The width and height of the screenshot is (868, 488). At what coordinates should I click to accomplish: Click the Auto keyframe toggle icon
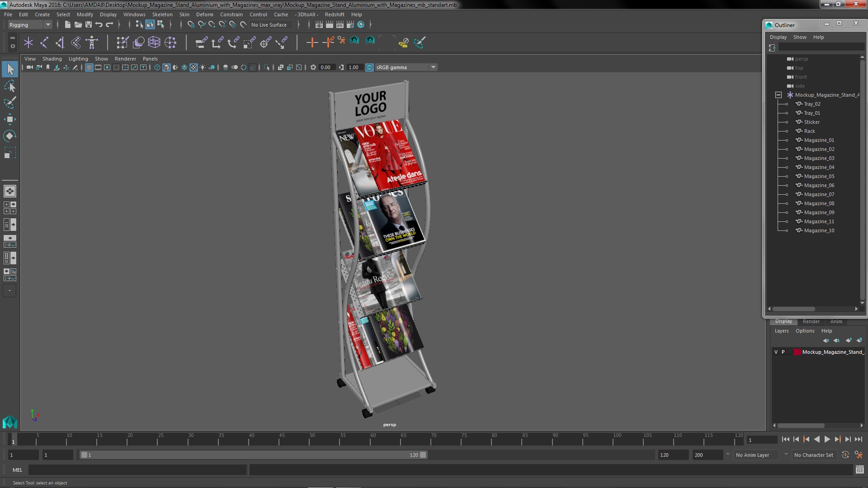pyautogui.click(x=845, y=455)
